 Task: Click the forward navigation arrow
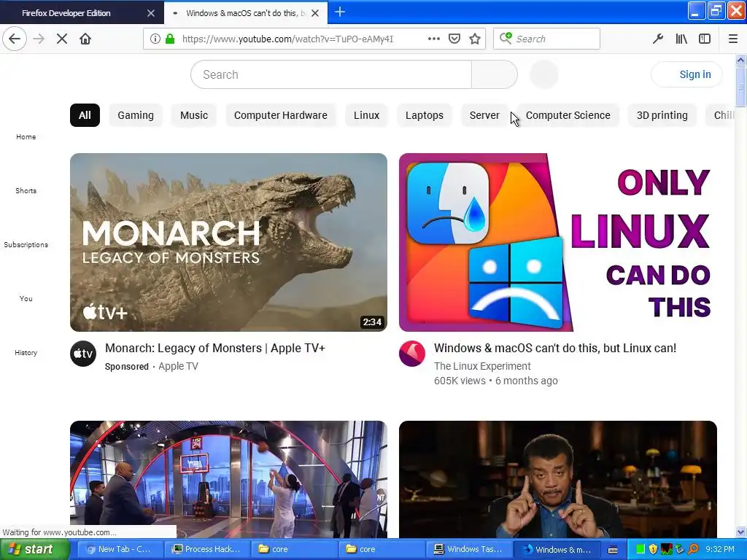pos(39,39)
